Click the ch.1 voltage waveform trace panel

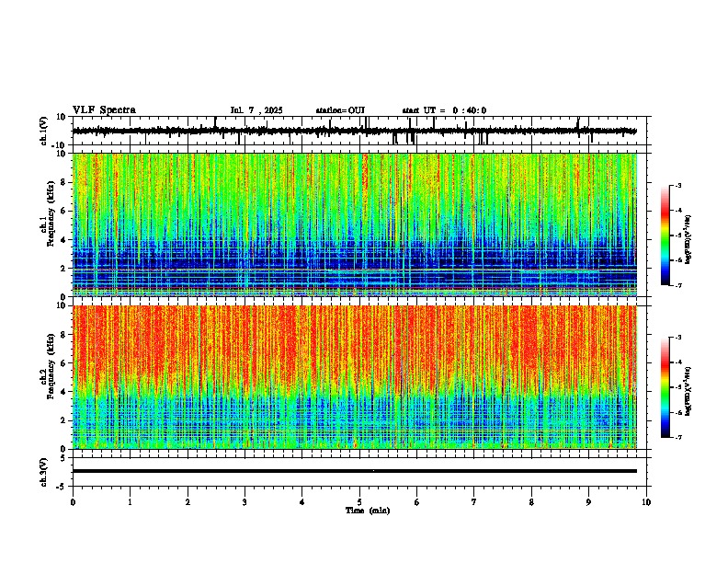coord(359,131)
